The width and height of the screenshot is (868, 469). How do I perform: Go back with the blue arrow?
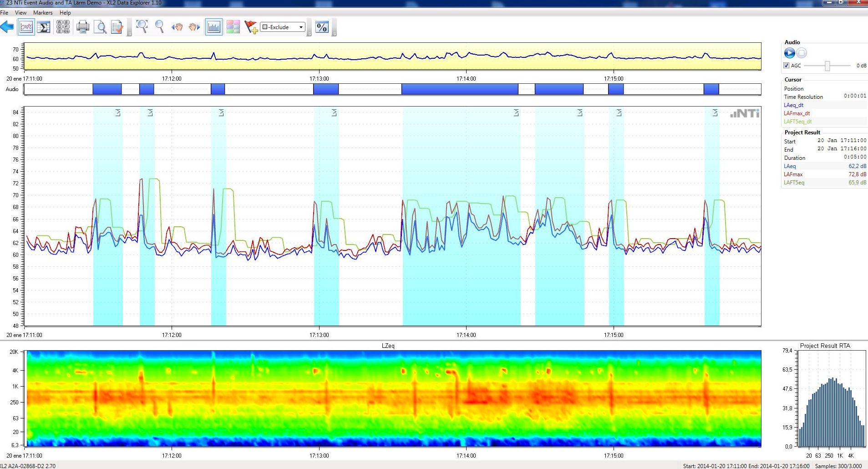7,27
